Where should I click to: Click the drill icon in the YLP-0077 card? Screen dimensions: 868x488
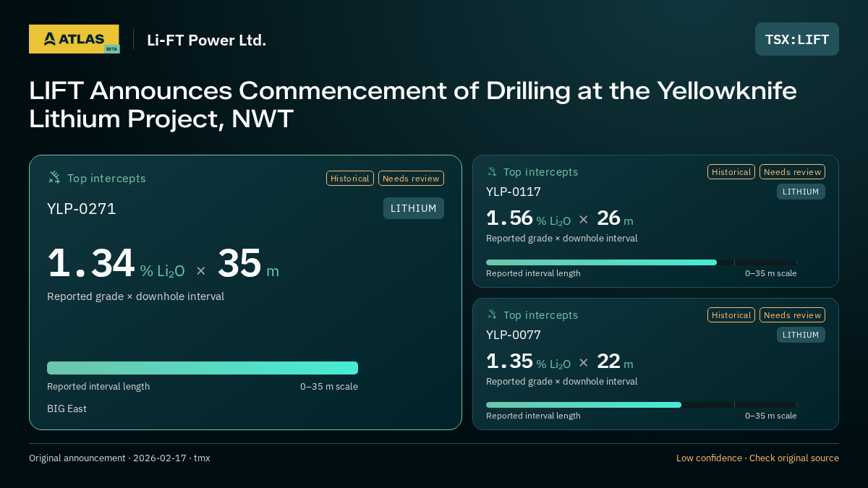(x=492, y=315)
